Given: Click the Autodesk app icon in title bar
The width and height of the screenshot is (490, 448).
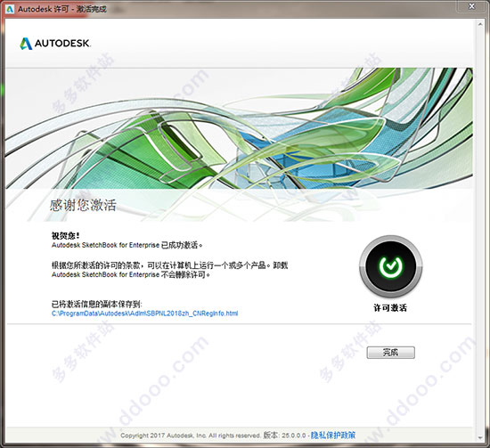Looking at the screenshot, I should coord(10,9).
